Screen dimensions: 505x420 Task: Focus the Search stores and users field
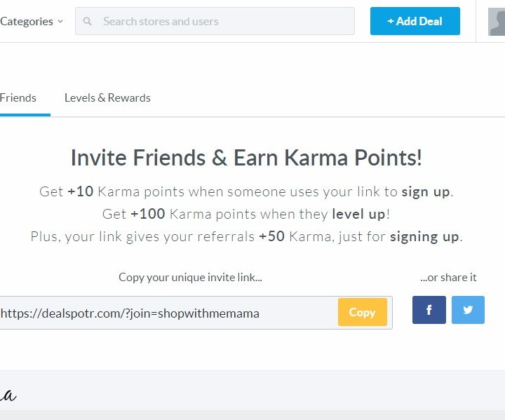224,22
